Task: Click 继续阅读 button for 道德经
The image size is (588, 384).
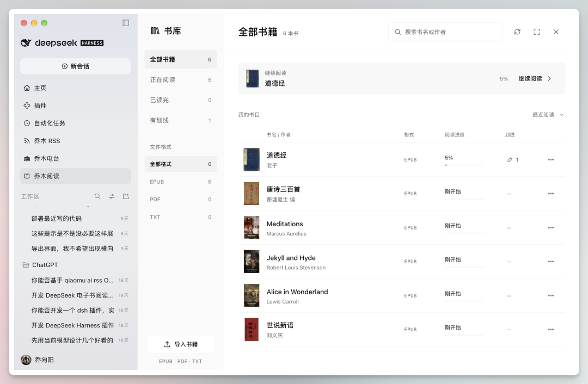Action: coord(535,79)
